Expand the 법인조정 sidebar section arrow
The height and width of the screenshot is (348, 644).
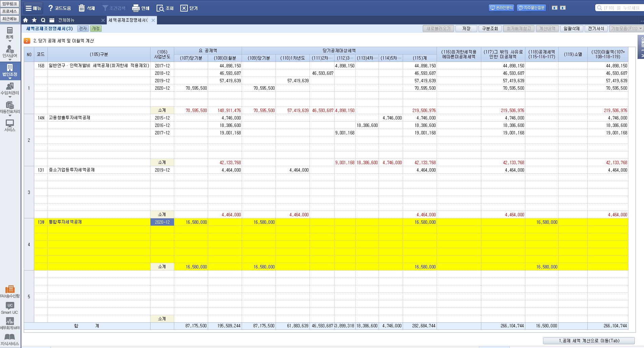[10, 79]
